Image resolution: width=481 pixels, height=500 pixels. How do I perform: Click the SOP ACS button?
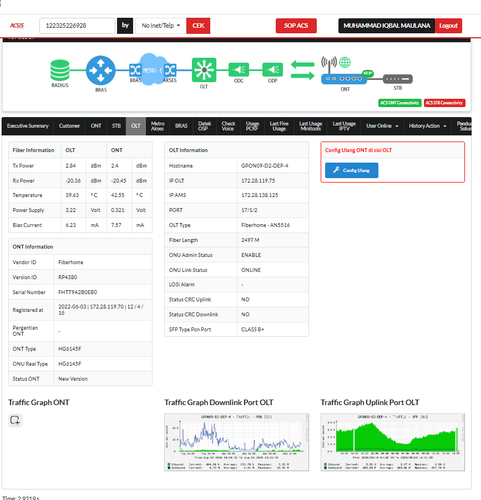[x=296, y=26]
